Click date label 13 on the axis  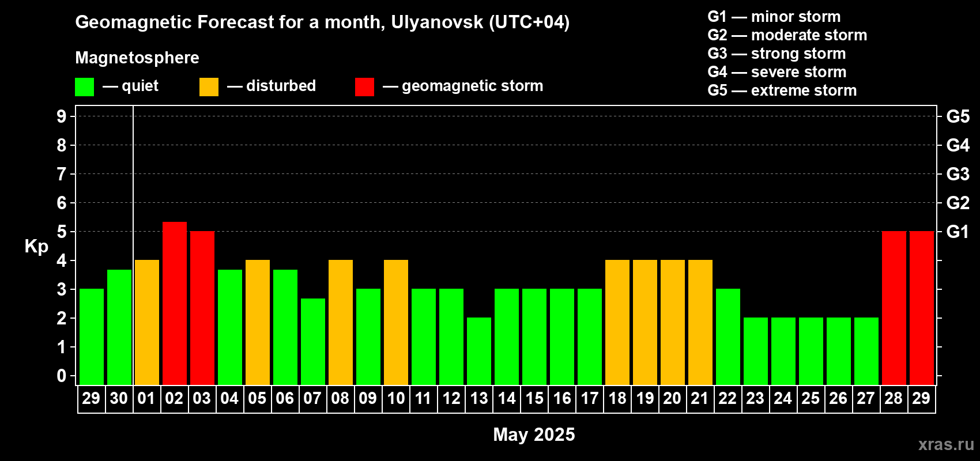[x=479, y=398]
